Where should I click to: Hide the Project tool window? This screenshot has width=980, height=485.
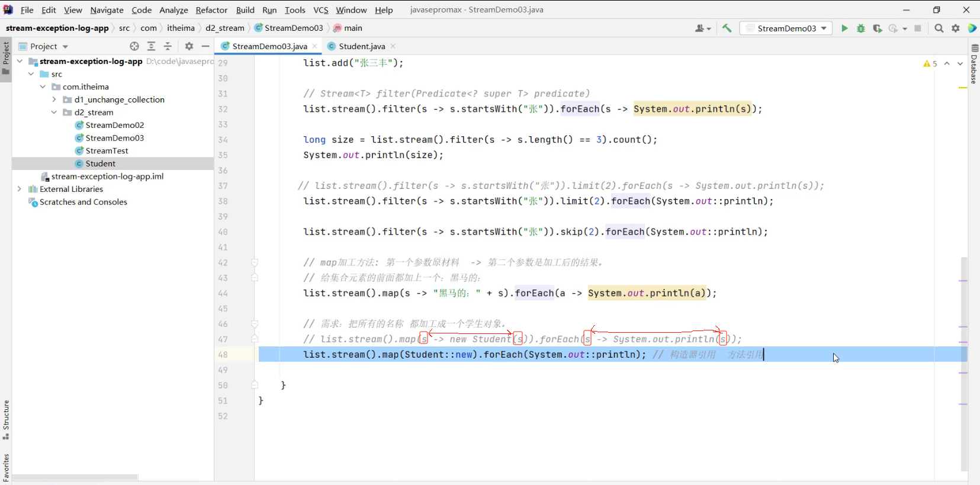click(x=205, y=46)
